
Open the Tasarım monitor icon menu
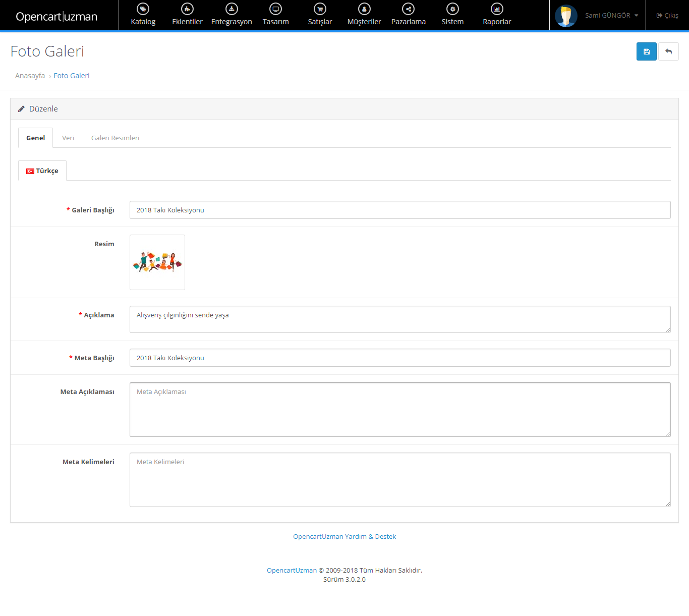(276, 9)
